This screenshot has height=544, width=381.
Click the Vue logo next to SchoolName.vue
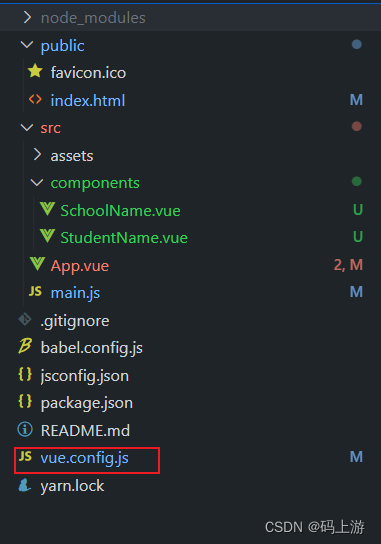point(47,209)
